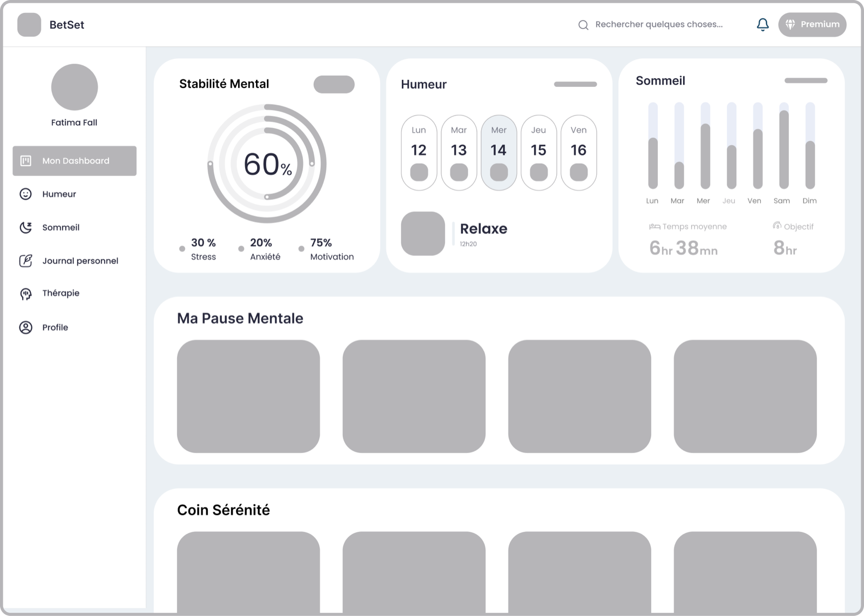The height and width of the screenshot is (616, 864).
Task: Open second Ma Pause Mentale card
Action: 414,396
